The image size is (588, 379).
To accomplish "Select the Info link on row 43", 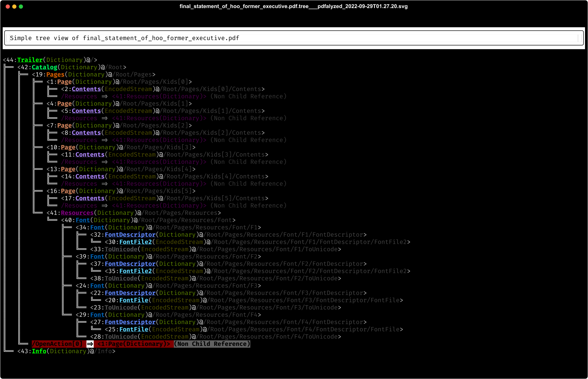I will click(x=39, y=351).
